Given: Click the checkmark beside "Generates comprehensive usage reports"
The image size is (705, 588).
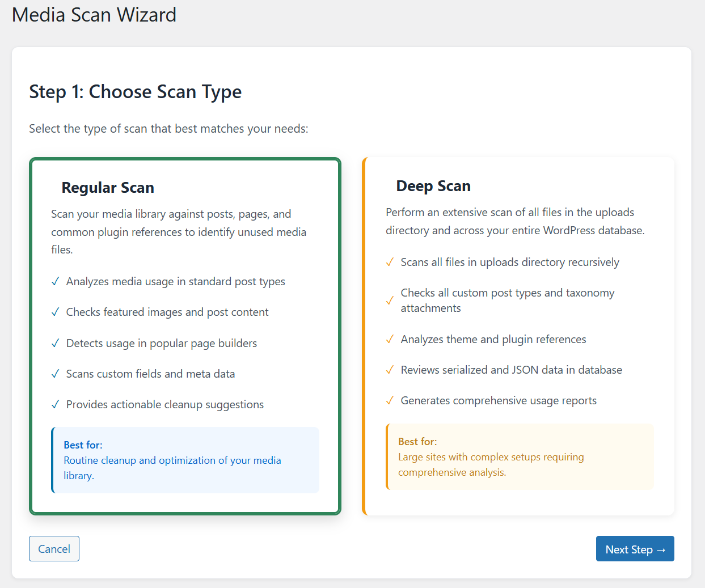Looking at the screenshot, I should pyautogui.click(x=390, y=400).
